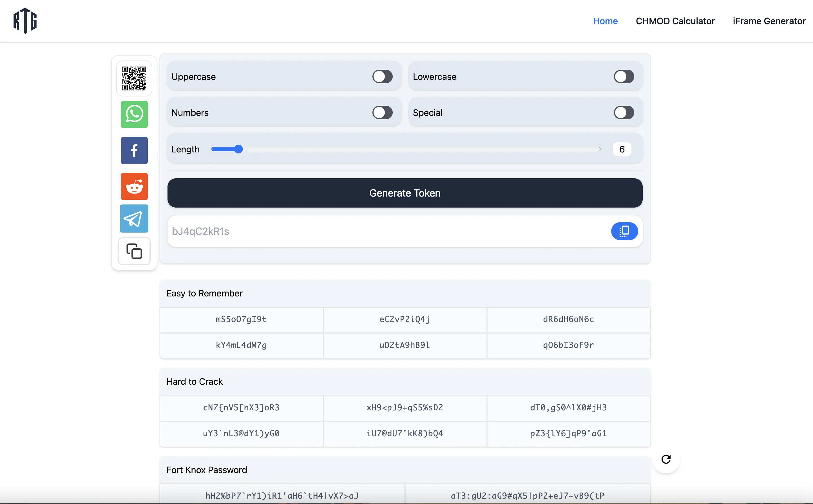
Task: Open the Home menu item
Action: [605, 21]
